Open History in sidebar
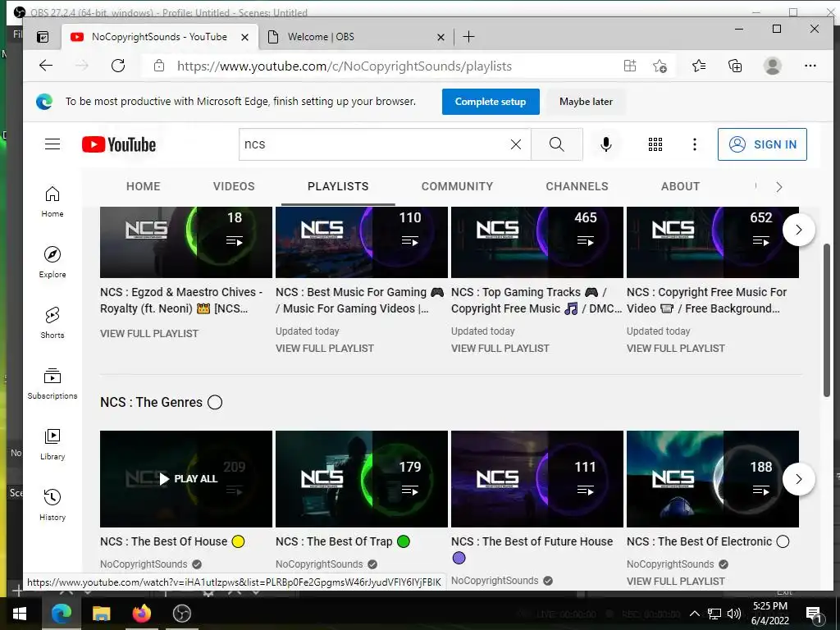Image resolution: width=840 pixels, height=630 pixels. (52, 504)
